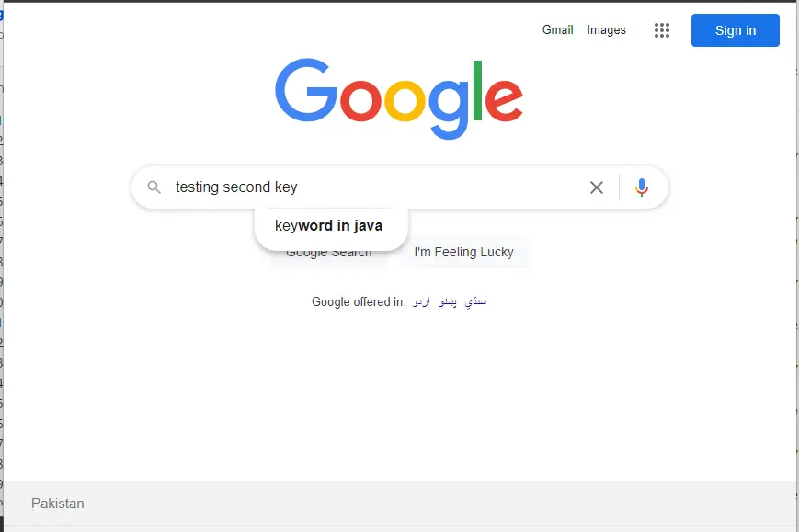Start voice search with microphone icon
Image resolution: width=799 pixels, height=532 pixels.
click(642, 187)
